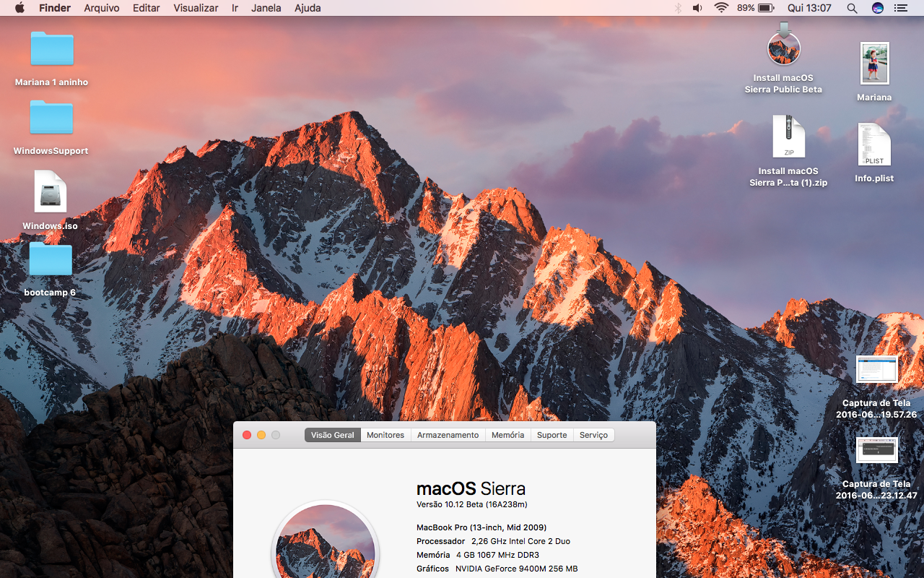Viewport: 924px width, 578px height.
Task: Select Install macOS Sierra Public Beta app
Action: 784,58
